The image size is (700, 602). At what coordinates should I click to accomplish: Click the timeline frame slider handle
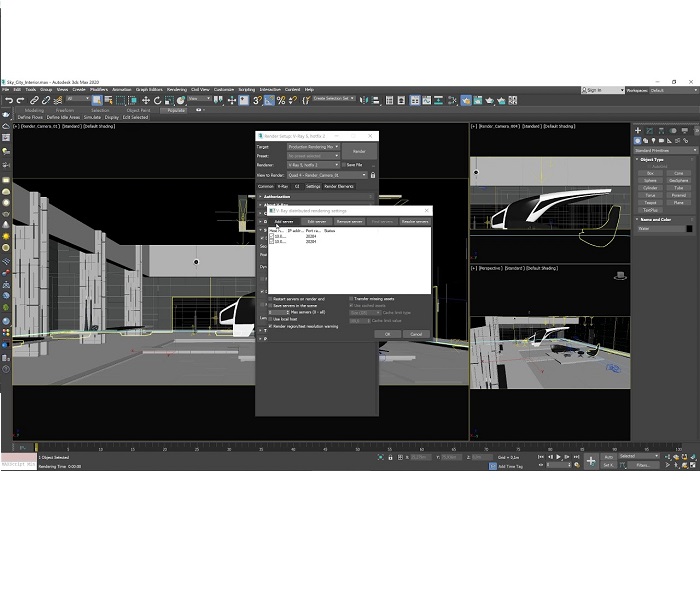pos(37,447)
